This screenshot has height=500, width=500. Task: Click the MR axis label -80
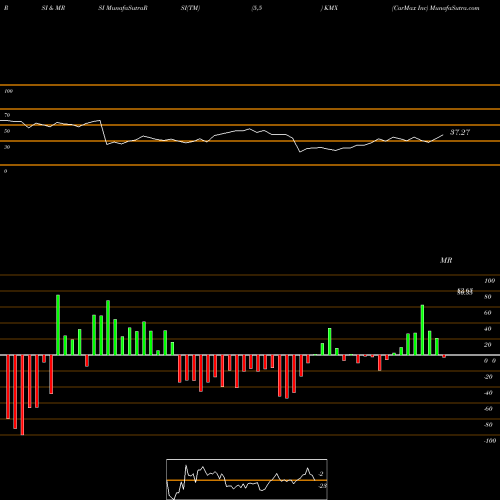click(488, 425)
